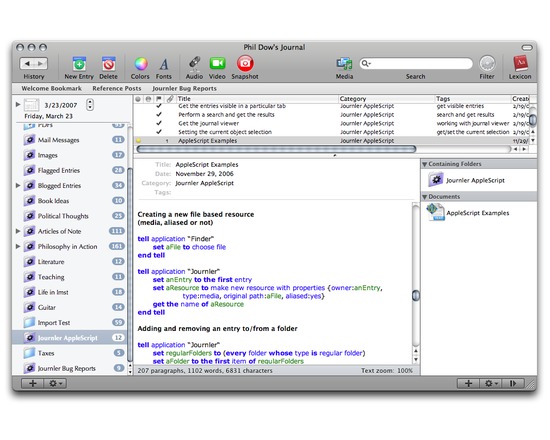Viewport: 550px width, 440px height.
Task: Select the Mail Messages folder
Action: point(74,140)
